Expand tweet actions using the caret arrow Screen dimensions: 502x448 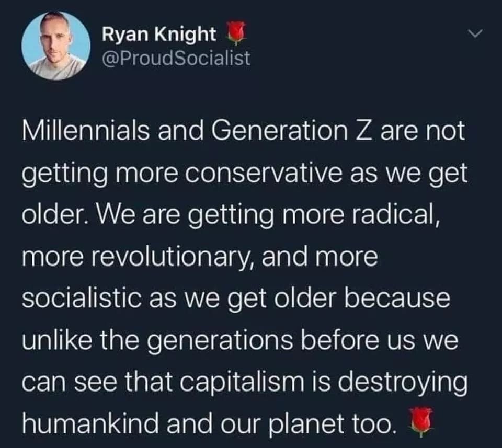(475, 34)
